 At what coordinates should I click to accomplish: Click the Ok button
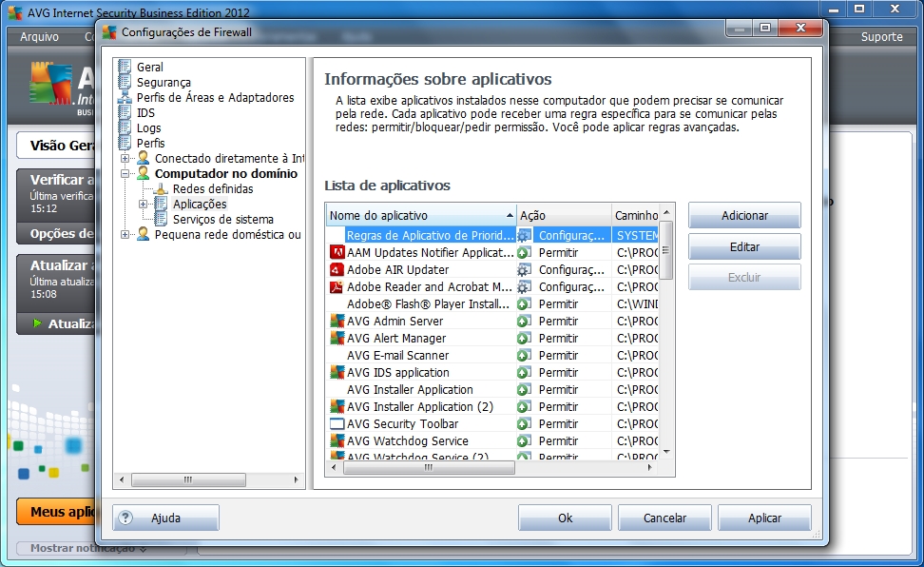(565, 518)
